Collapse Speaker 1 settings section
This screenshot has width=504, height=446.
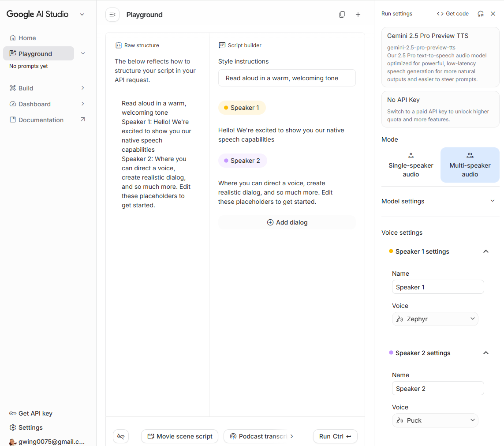tap(485, 251)
